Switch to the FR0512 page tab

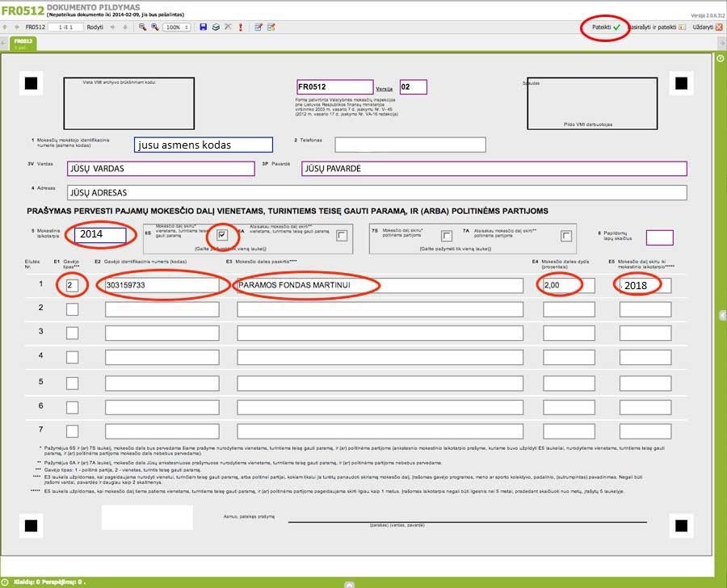(23, 44)
